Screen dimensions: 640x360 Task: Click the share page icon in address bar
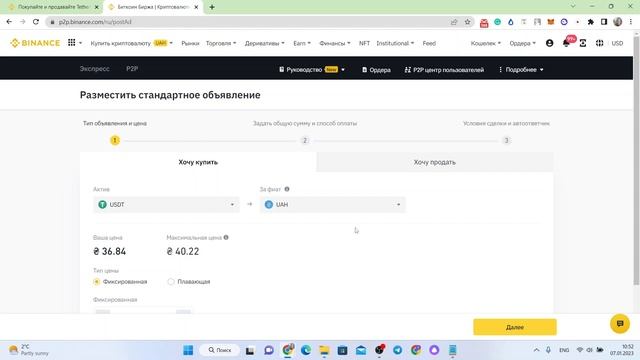click(454, 22)
